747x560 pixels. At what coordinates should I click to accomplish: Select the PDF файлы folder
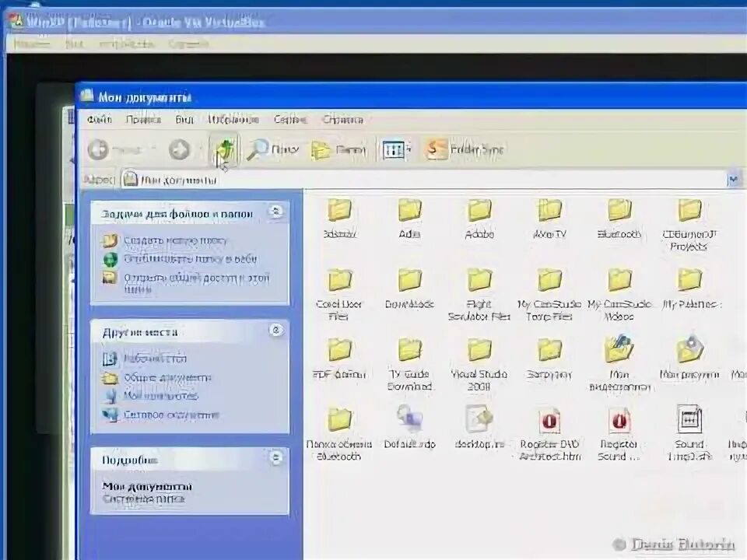(x=338, y=359)
